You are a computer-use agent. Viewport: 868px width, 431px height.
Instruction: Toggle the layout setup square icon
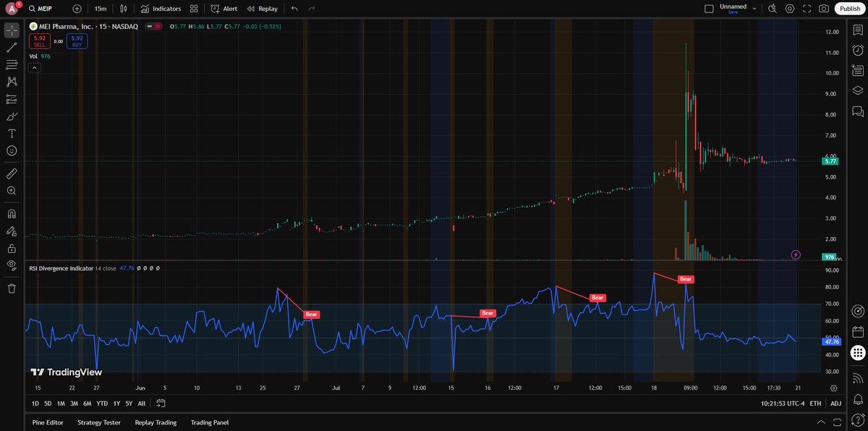coord(709,9)
